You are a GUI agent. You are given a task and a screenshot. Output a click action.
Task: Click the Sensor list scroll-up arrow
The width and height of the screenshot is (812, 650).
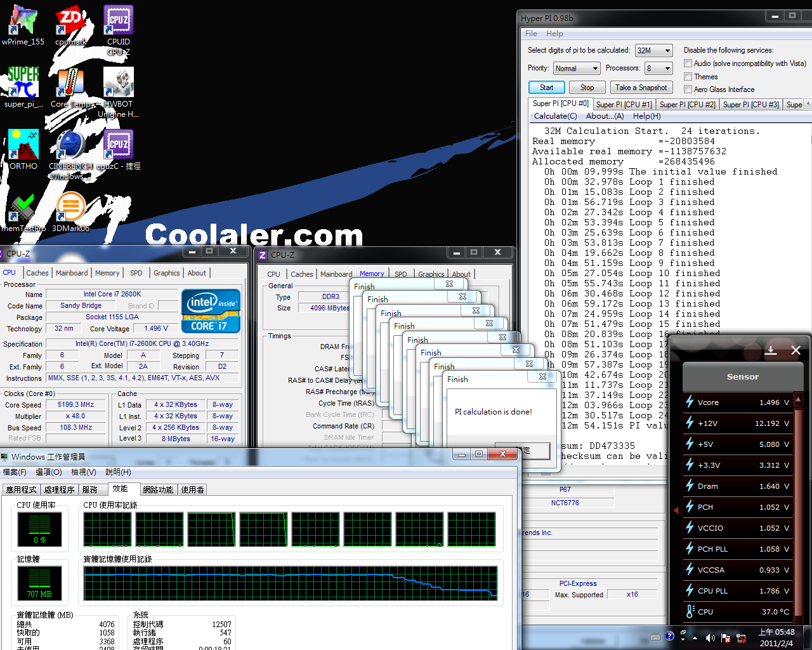click(x=799, y=399)
